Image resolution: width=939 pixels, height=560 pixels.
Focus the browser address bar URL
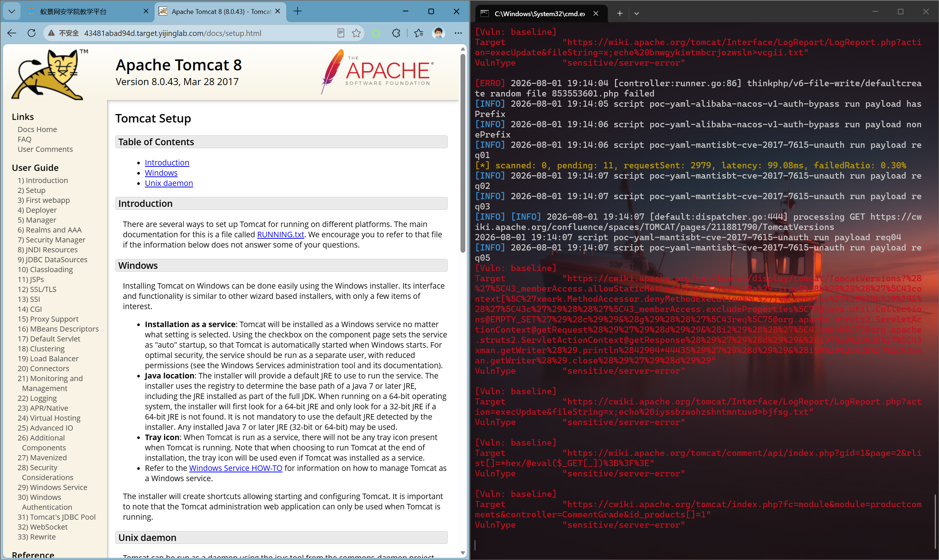tap(172, 33)
